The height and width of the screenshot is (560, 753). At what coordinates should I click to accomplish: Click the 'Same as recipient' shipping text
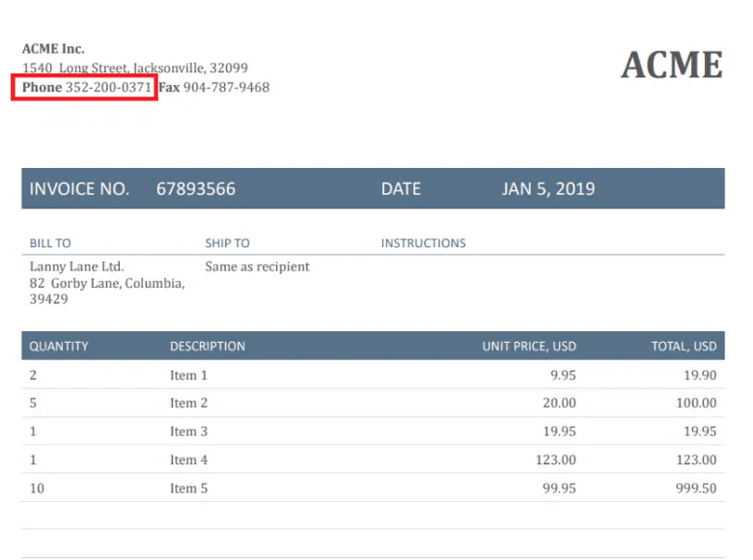click(x=257, y=266)
